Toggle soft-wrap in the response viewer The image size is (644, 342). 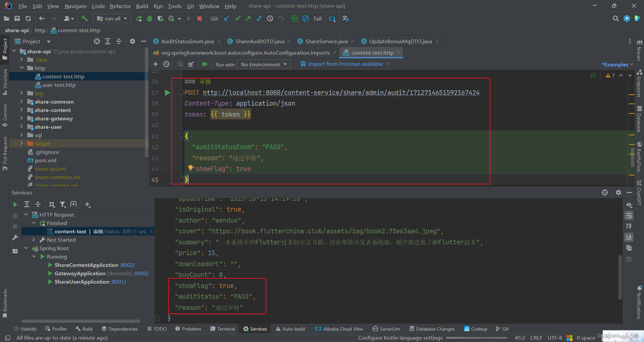click(629, 216)
